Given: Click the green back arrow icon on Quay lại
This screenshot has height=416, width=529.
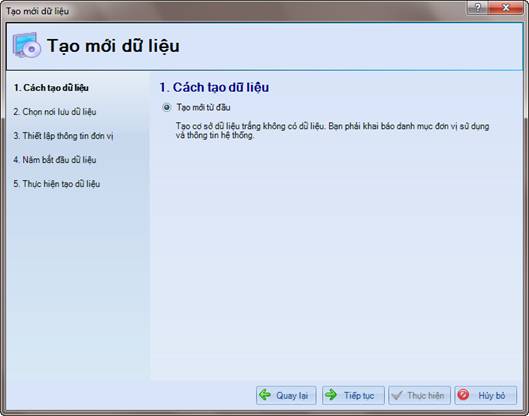Looking at the screenshot, I should 265,394.
